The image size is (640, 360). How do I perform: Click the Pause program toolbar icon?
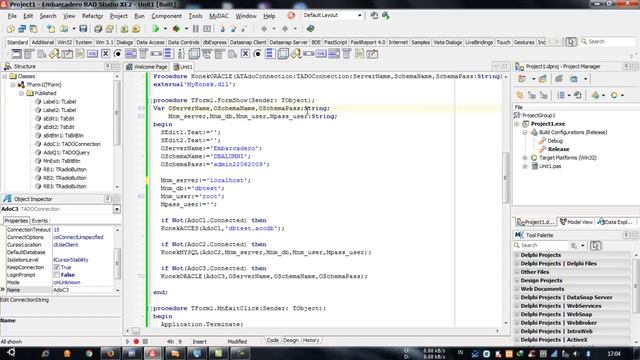click(x=196, y=29)
